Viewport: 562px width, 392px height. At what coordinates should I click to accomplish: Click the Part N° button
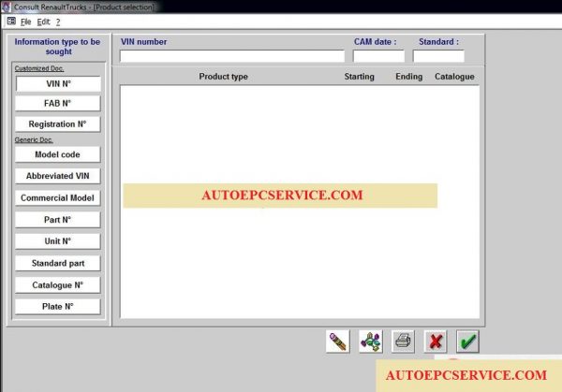(x=58, y=220)
